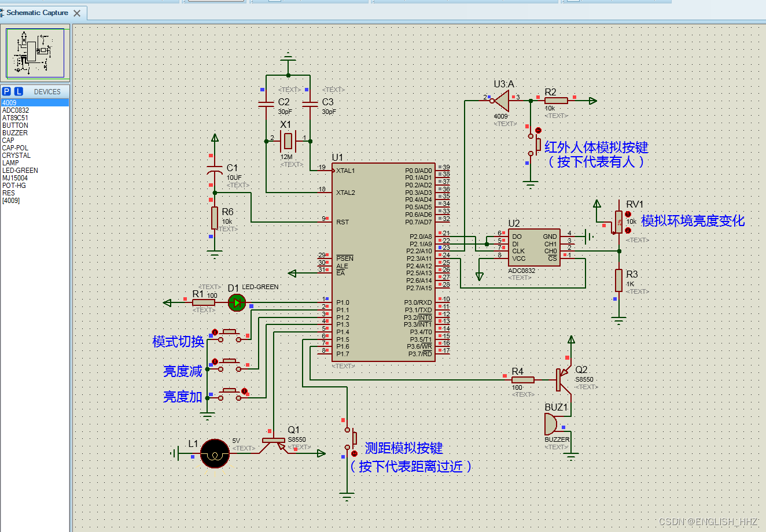
Task: Select the X1 crystal component
Action: point(288,140)
